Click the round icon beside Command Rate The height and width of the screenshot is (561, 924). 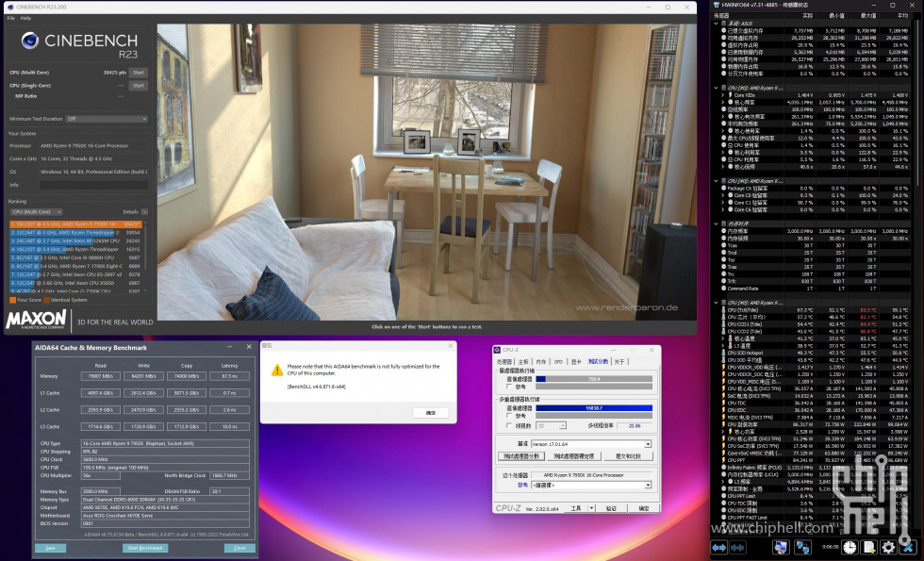[724, 289]
